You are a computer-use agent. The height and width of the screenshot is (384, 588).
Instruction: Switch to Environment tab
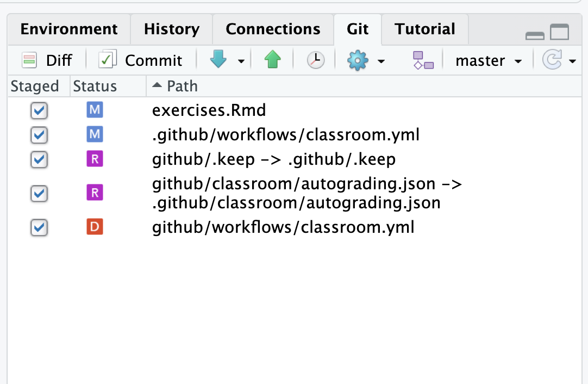[69, 29]
